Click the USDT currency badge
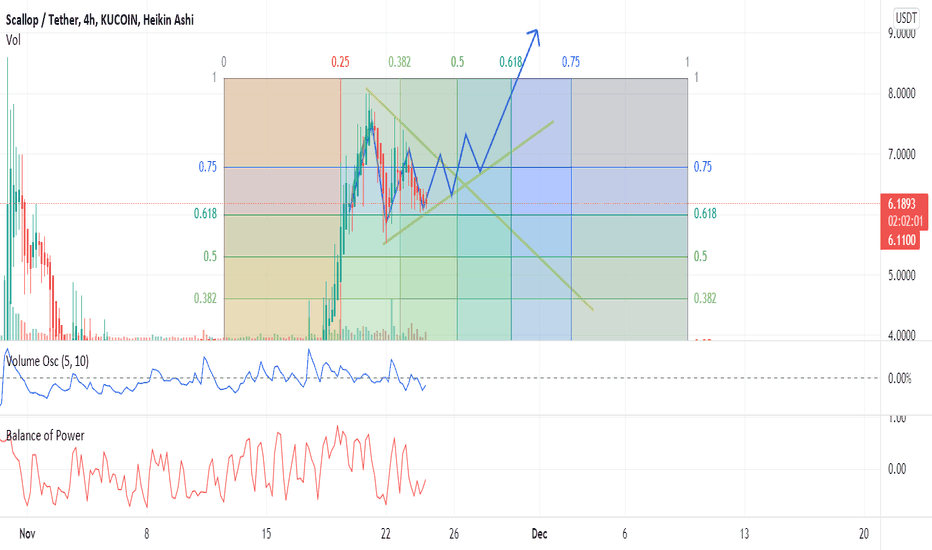The image size is (932, 550). [906, 18]
